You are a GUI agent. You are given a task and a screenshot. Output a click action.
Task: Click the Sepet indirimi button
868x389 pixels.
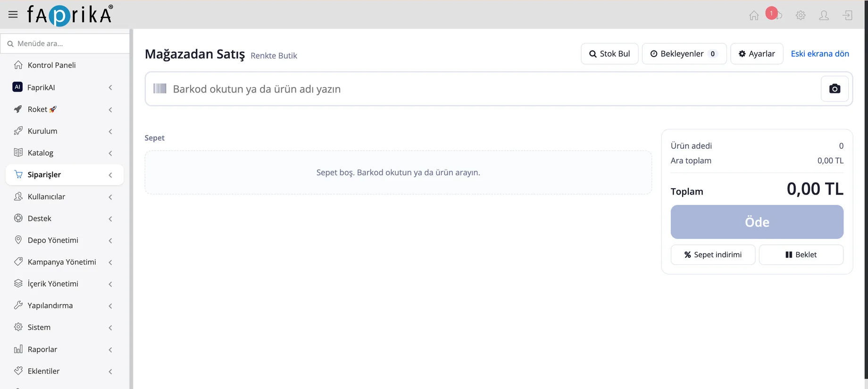pos(713,254)
